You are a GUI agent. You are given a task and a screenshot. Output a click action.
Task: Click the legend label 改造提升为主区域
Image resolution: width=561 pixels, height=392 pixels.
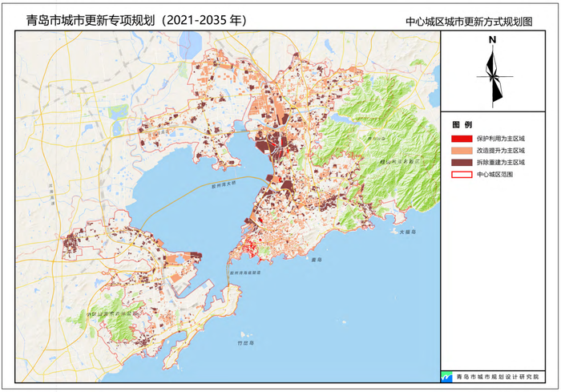pyautogui.click(x=501, y=151)
